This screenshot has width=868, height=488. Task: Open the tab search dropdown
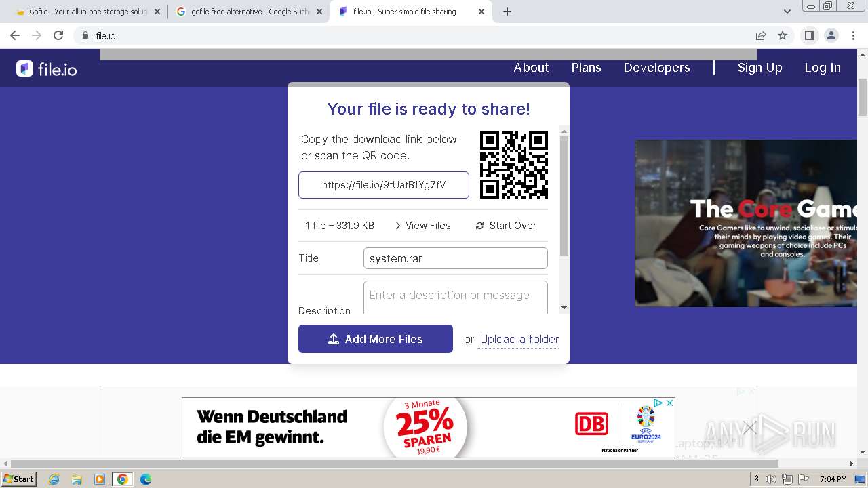[787, 12]
